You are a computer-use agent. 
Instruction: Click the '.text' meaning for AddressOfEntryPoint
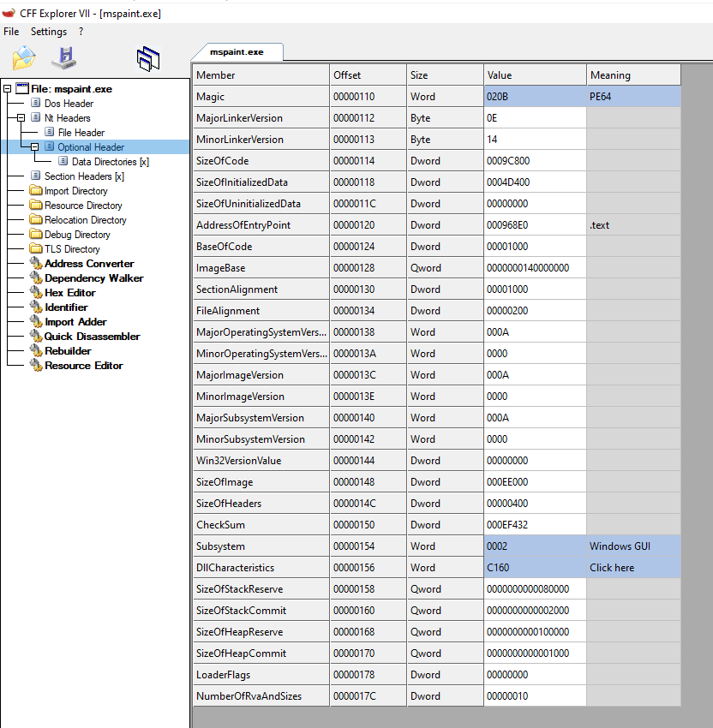click(634, 225)
